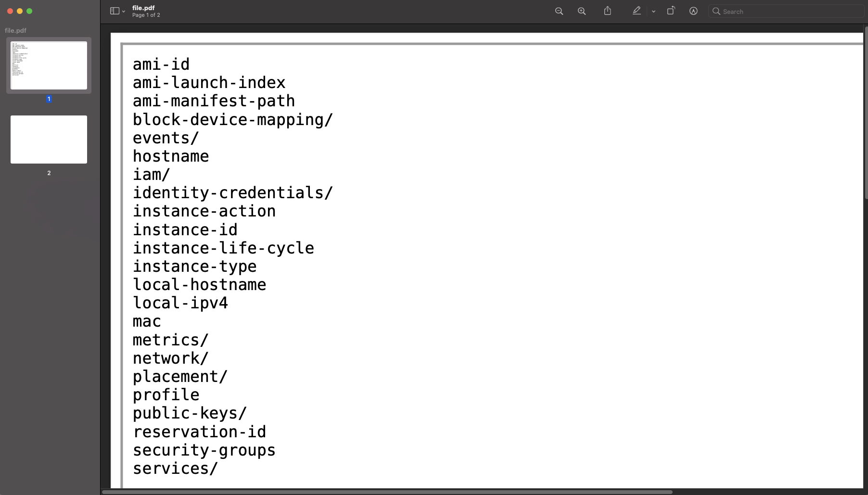Minimize the window with the yellow button
This screenshot has height=495, width=868.
(20, 11)
